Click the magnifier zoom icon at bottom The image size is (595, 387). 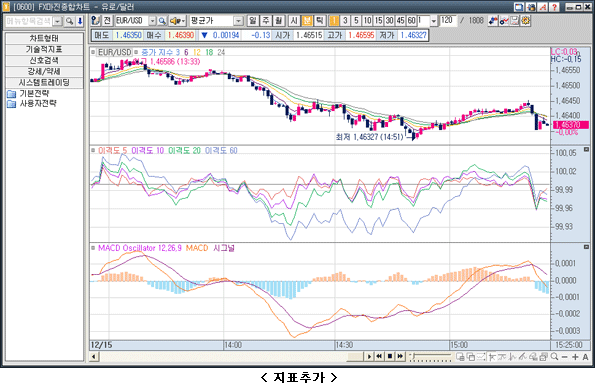554,357
